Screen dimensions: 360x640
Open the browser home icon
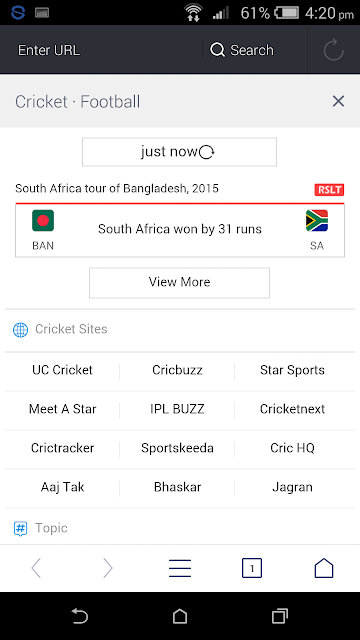click(x=324, y=568)
